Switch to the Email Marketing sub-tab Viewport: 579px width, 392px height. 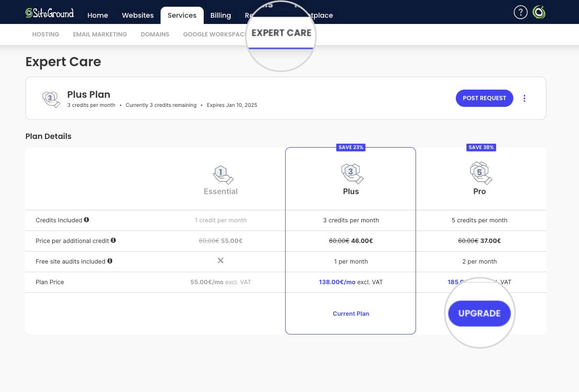100,35
